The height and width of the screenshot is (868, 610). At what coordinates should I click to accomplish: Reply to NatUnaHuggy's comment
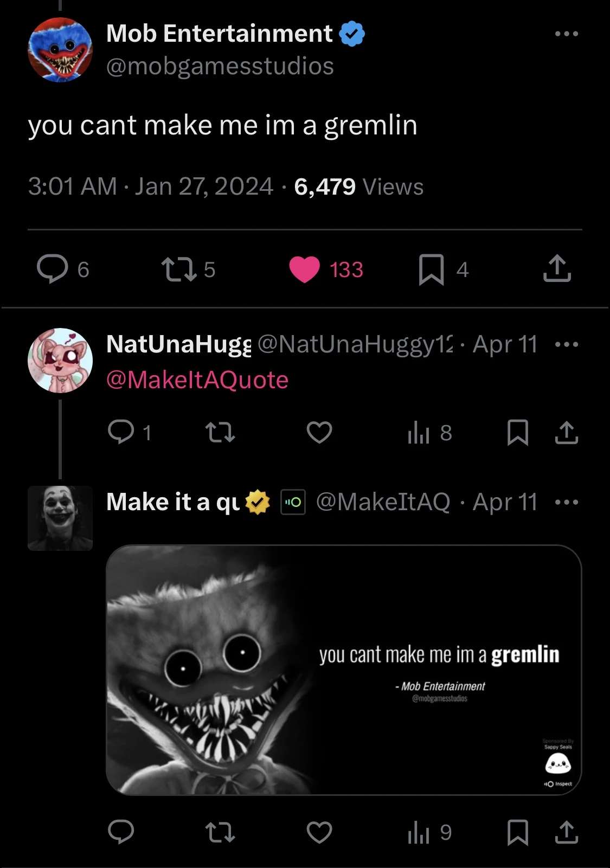pos(121,433)
